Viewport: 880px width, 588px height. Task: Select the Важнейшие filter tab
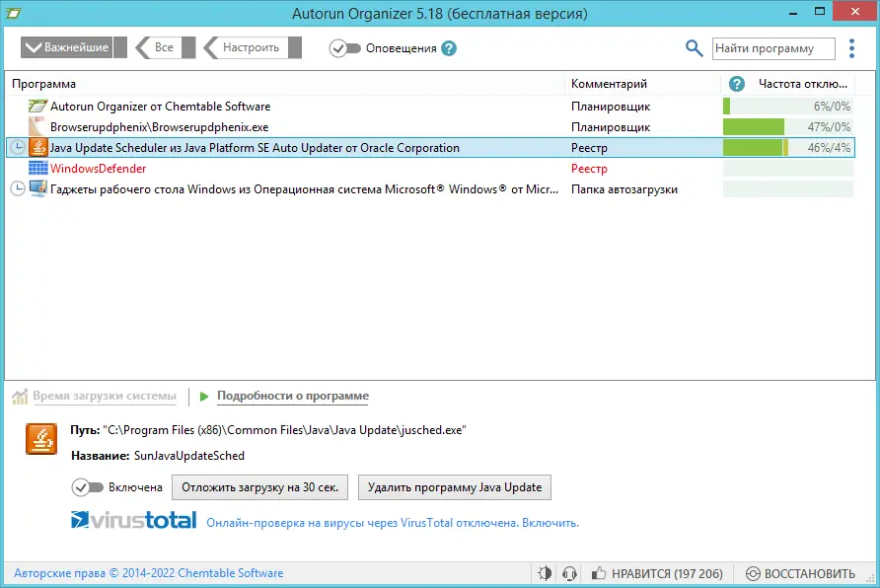74,47
